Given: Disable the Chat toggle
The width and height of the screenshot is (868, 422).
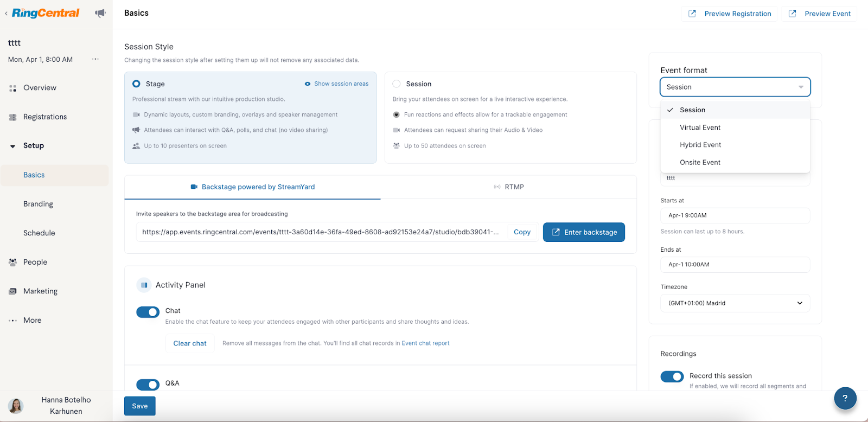Looking at the screenshot, I should tap(148, 312).
